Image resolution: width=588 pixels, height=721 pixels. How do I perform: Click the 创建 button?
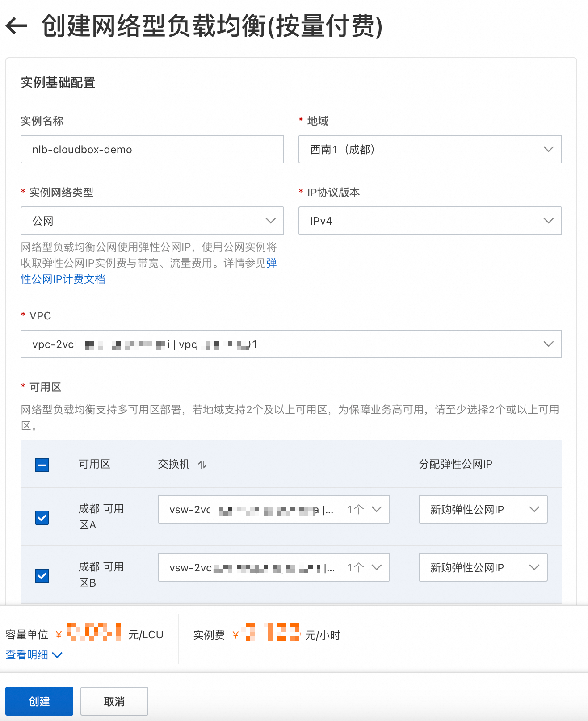click(x=39, y=701)
